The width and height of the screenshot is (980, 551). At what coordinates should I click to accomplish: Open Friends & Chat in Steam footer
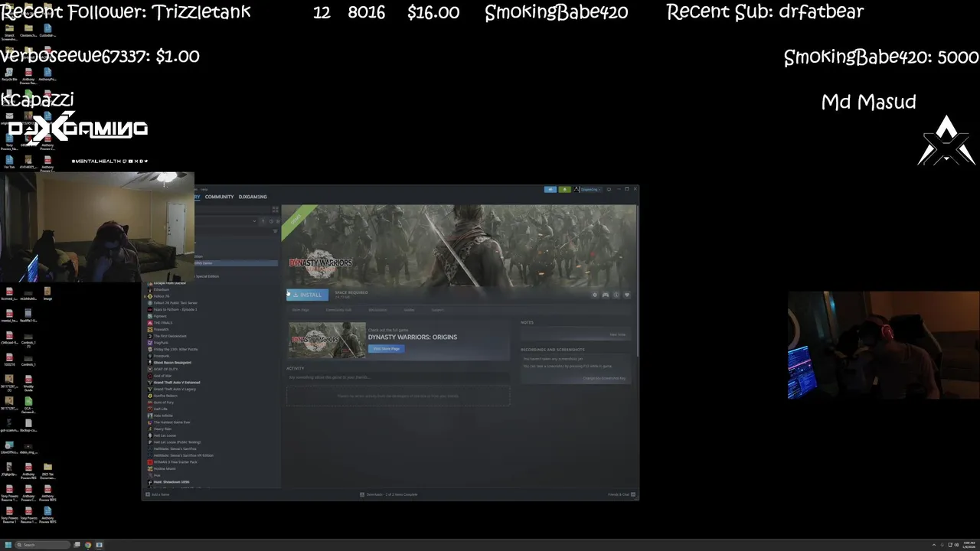point(621,494)
